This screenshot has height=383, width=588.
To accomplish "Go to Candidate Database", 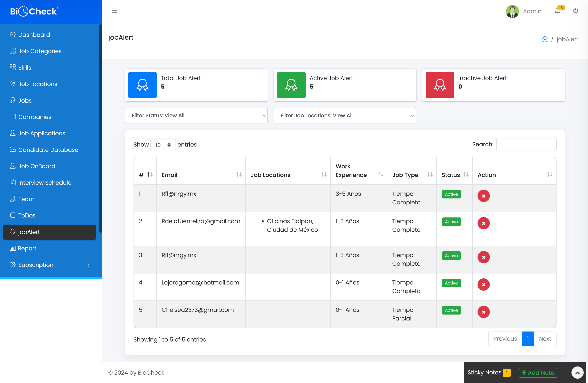I will [x=49, y=150].
